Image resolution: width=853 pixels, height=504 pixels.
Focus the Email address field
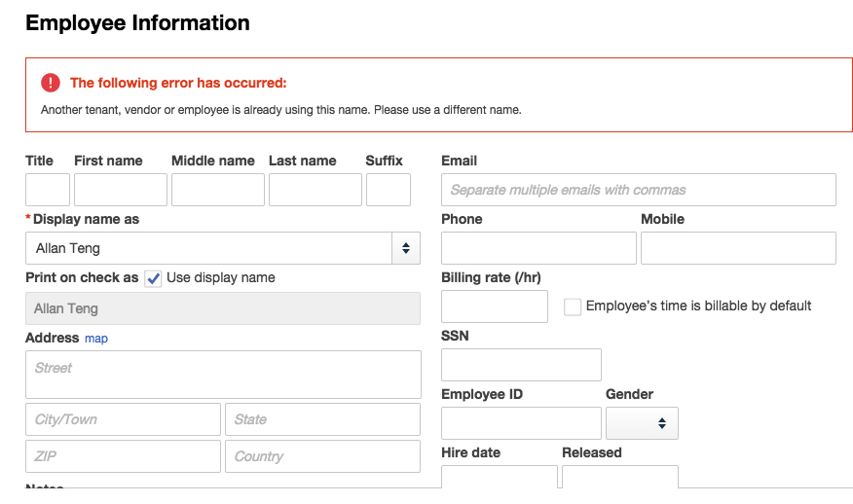click(x=638, y=190)
